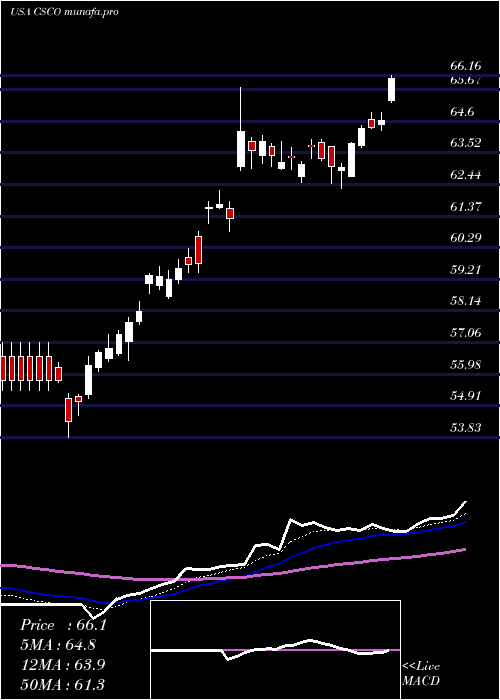
Task: Click the tall-wick candle reaching 65.67
Action: (x=241, y=129)
